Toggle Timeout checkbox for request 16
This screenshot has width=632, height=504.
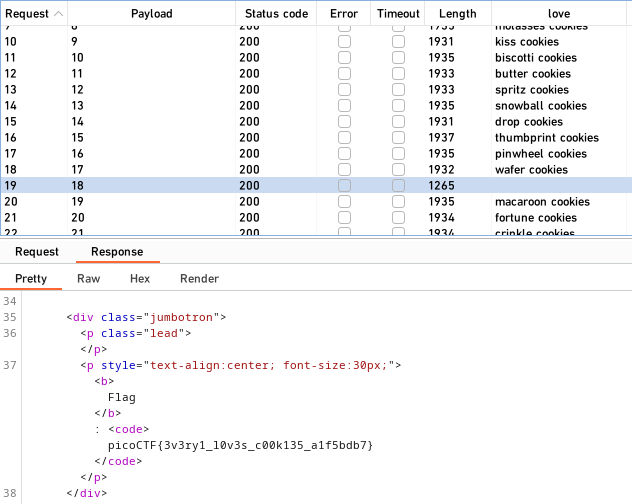click(x=398, y=137)
